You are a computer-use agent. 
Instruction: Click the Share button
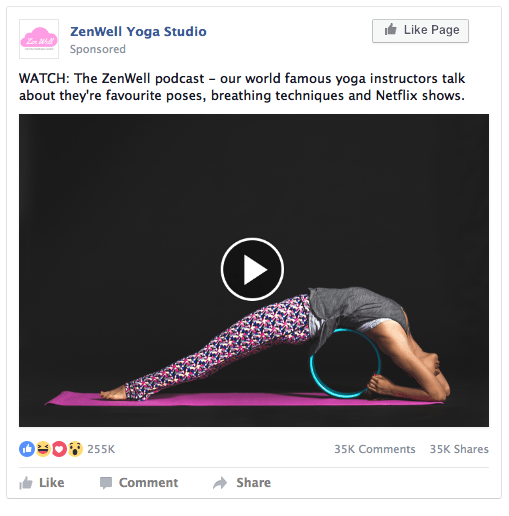click(x=242, y=483)
